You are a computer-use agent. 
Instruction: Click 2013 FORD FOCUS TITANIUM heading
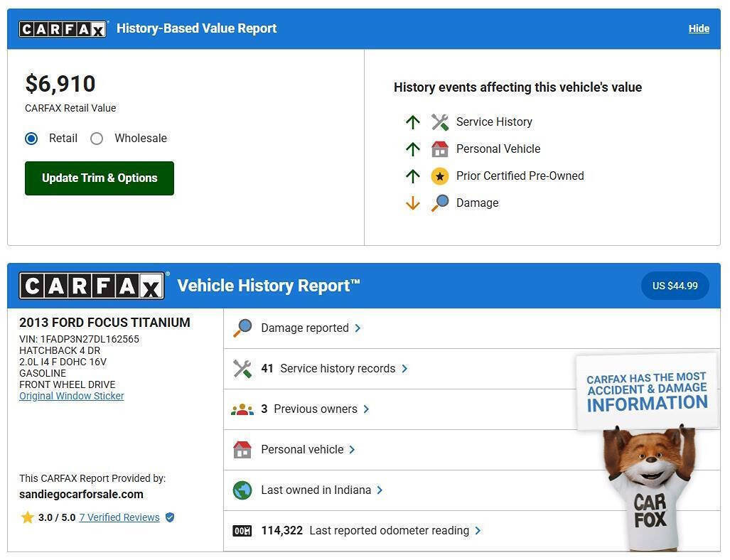[x=104, y=323]
